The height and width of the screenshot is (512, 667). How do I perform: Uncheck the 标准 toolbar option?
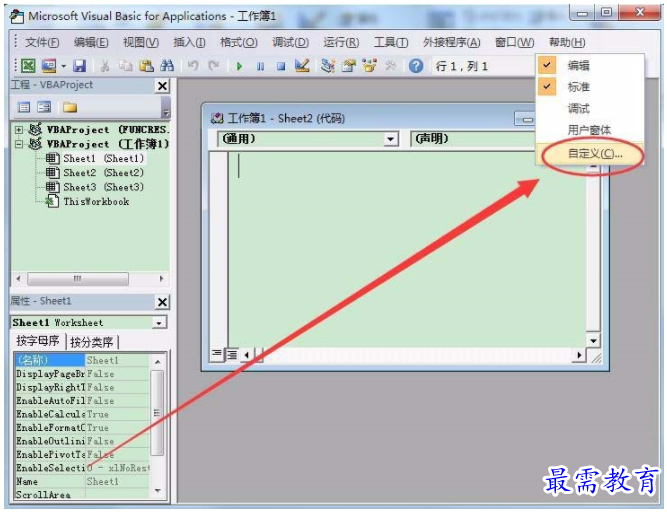coord(590,86)
